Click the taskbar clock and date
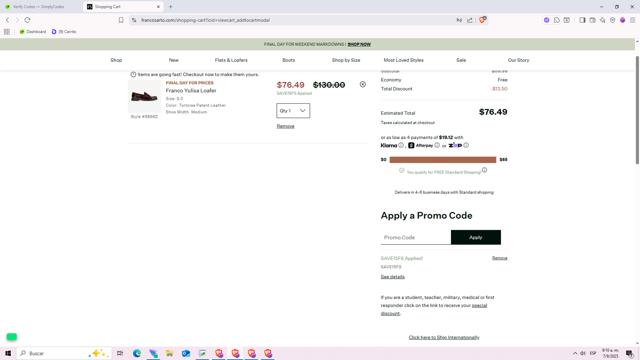 click(x=610, y=353)
